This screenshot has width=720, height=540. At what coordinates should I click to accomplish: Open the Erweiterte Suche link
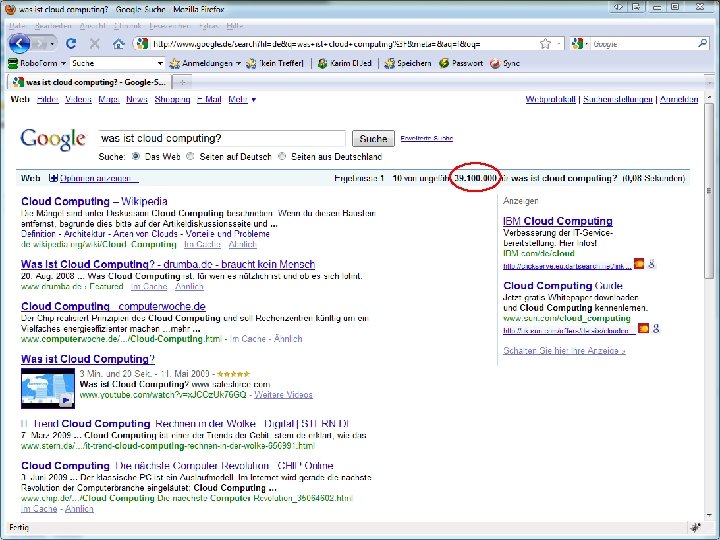coord(427,138)
